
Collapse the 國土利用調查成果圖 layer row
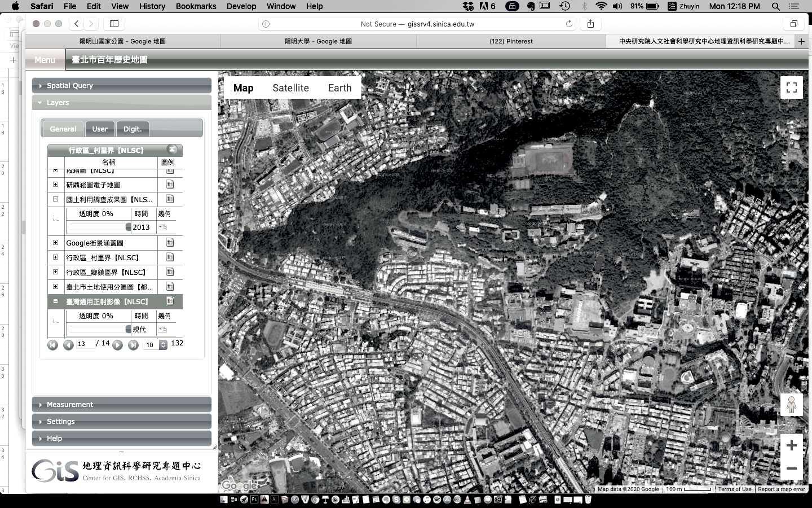(55, 199)
